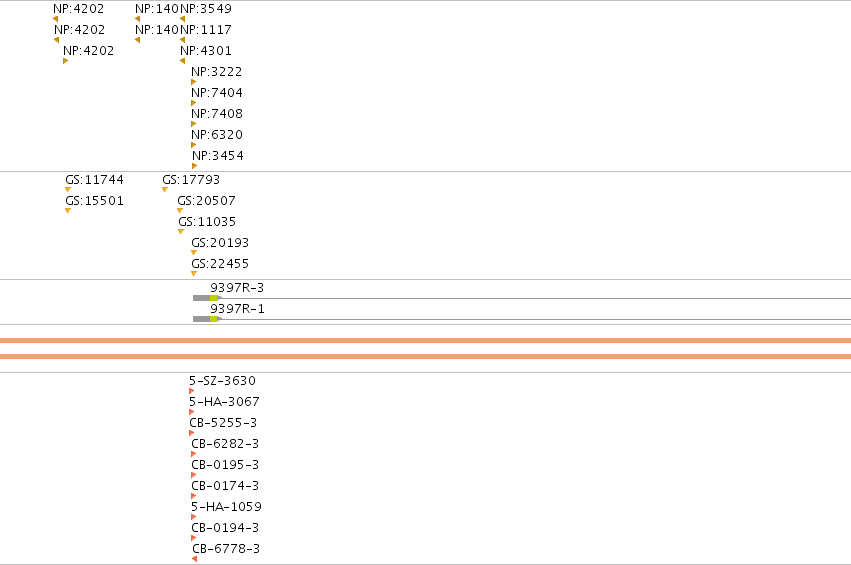851x565 pixels.
Task: Click the 9397R-3 transcript exon glyph
Action: 207,298
